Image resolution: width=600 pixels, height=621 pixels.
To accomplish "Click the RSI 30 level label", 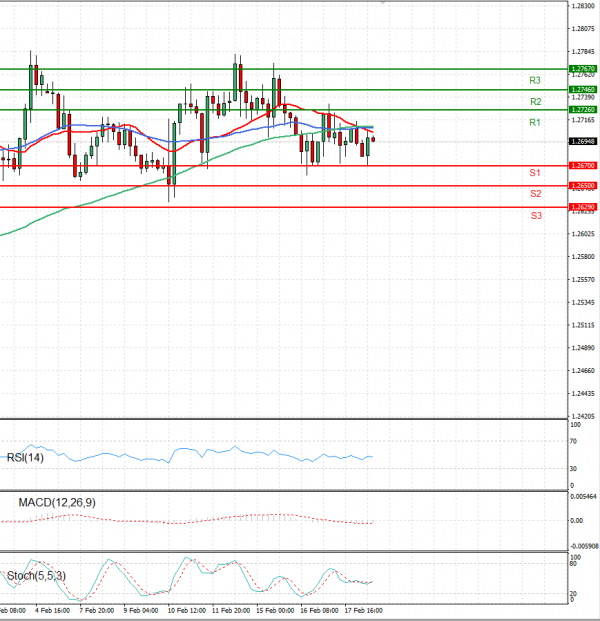I will click(573, 469).
